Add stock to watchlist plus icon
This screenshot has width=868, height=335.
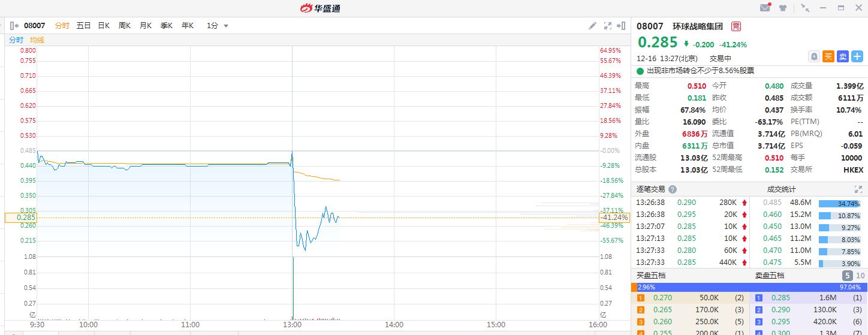tap(857, 56)
